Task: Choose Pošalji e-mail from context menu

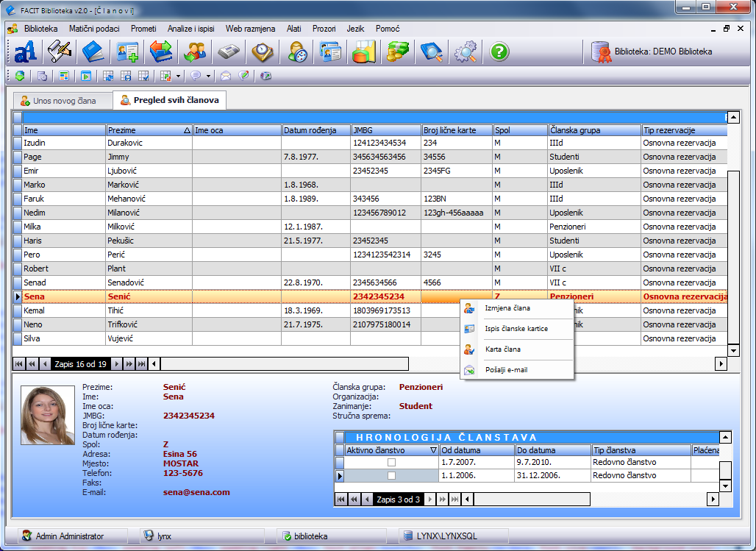Action: 506,370
